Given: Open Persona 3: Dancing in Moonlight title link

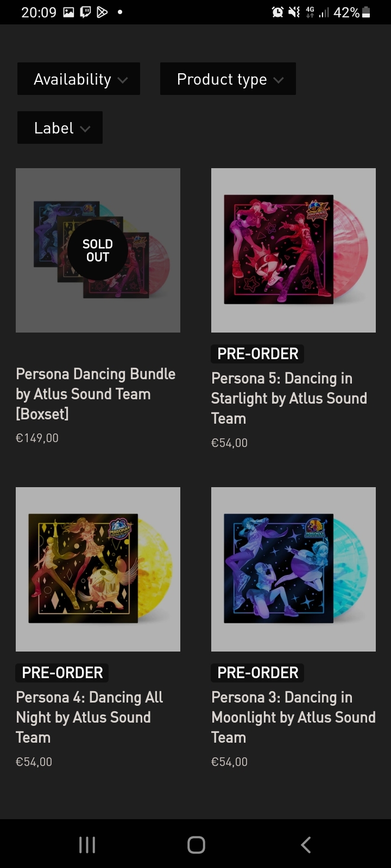Looking at the screenshot, I should pos(293,717).
